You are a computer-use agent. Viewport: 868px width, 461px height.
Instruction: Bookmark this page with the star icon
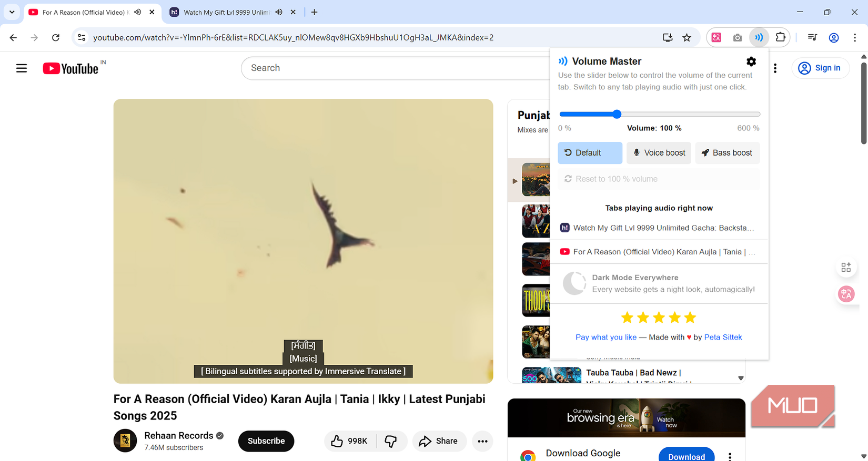point(687,37)
